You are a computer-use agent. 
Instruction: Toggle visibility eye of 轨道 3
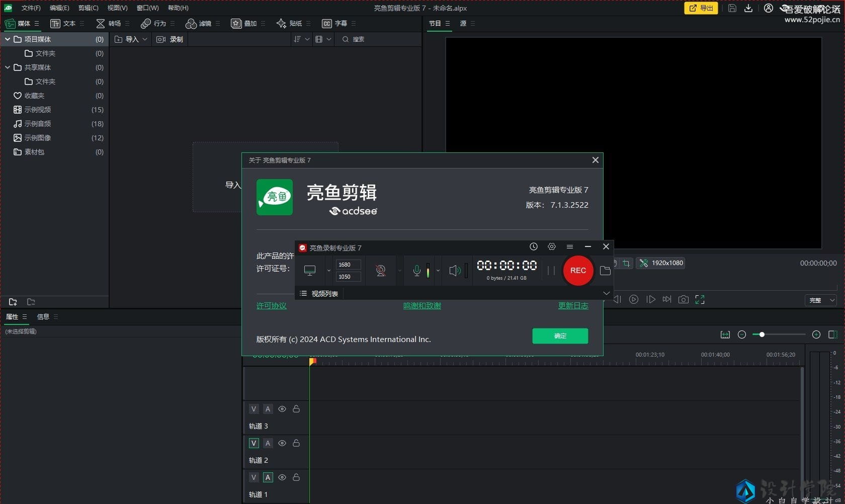[x=282, y=409]
